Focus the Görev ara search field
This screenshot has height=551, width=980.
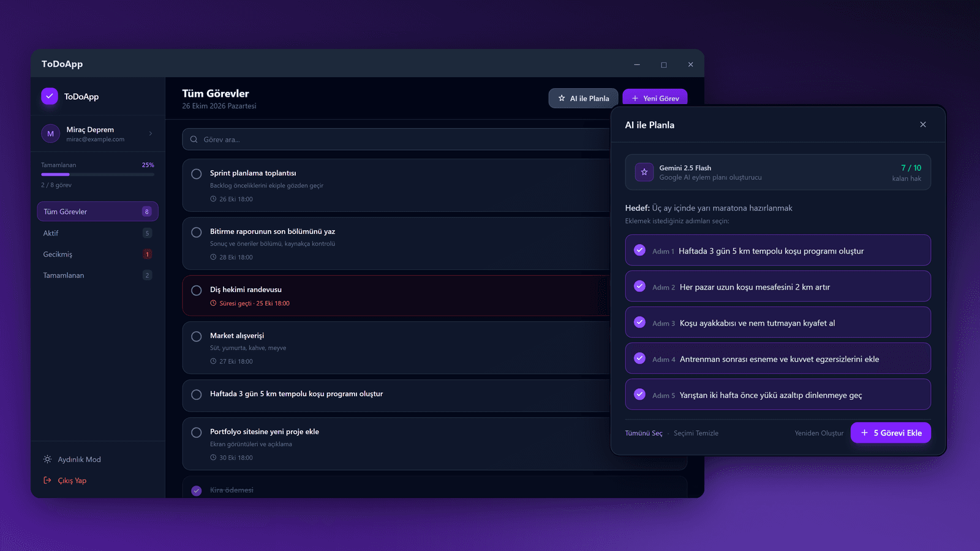pyautogui.click(x=396, y=140)
